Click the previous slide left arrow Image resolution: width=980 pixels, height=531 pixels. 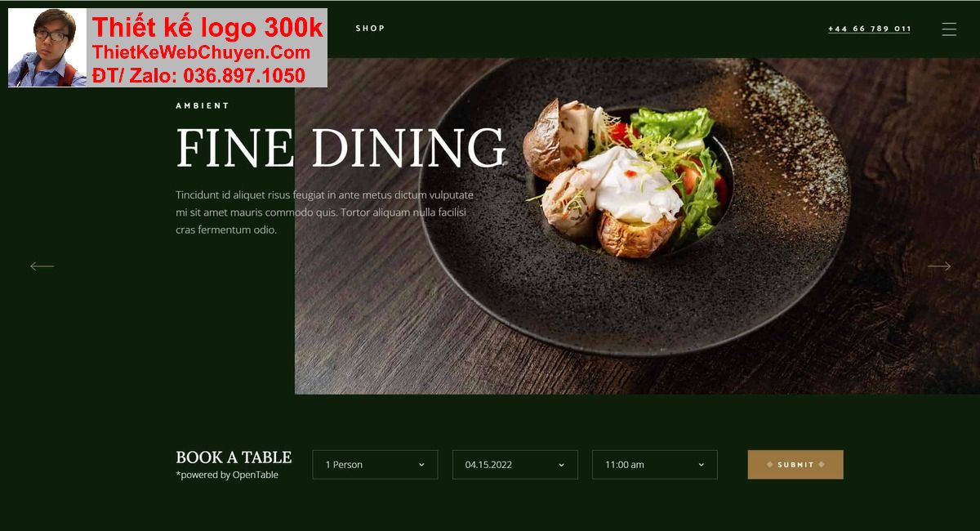[42, 266]
